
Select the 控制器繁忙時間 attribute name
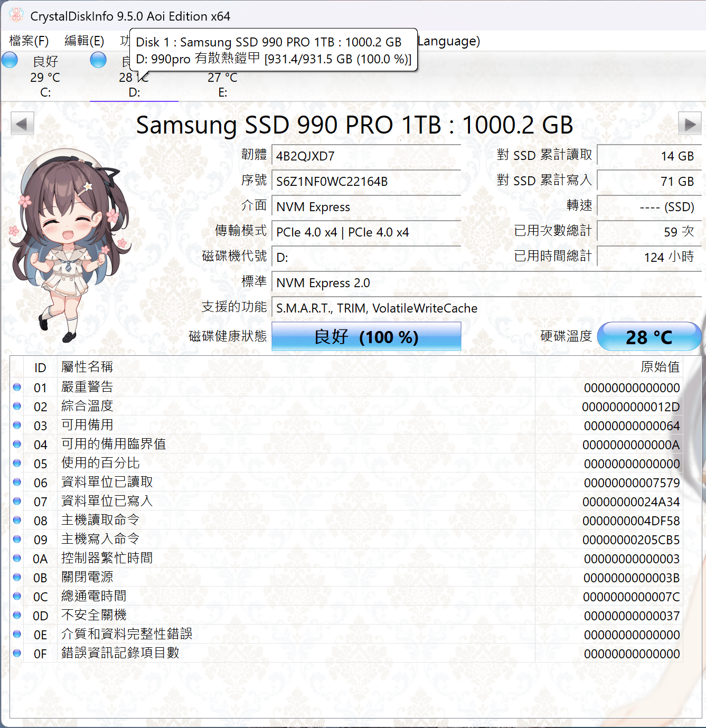(107, 558)
